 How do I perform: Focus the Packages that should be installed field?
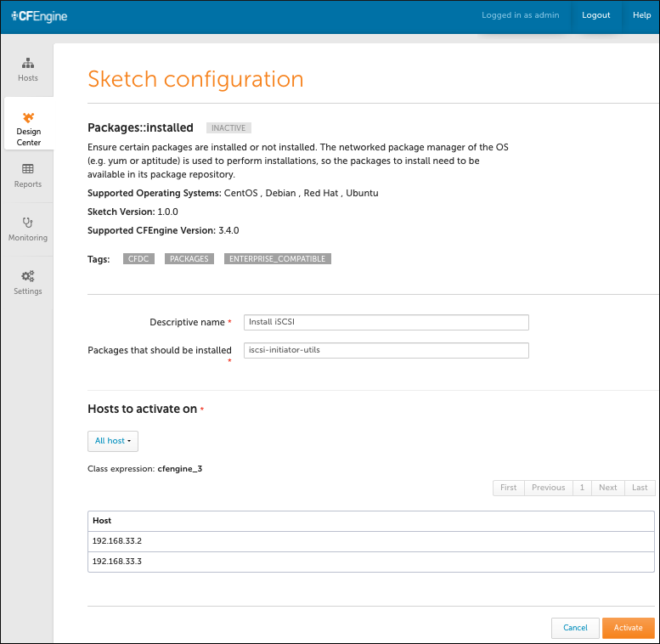pyautogui.click(x=386, y=350)
